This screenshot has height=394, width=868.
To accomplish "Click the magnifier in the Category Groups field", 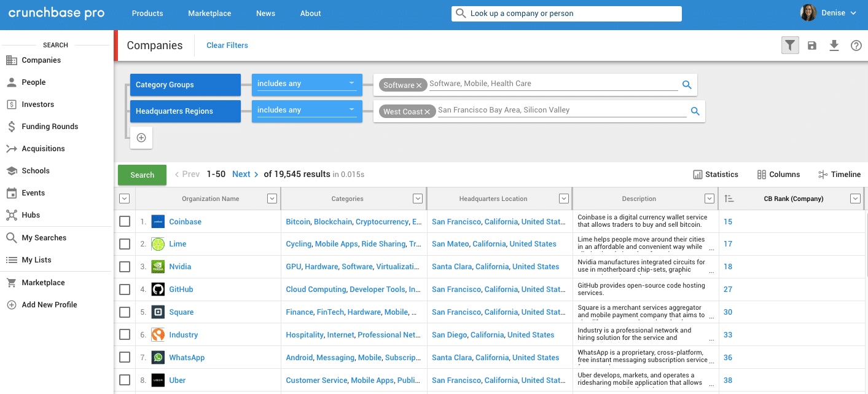I will point(686,84).
